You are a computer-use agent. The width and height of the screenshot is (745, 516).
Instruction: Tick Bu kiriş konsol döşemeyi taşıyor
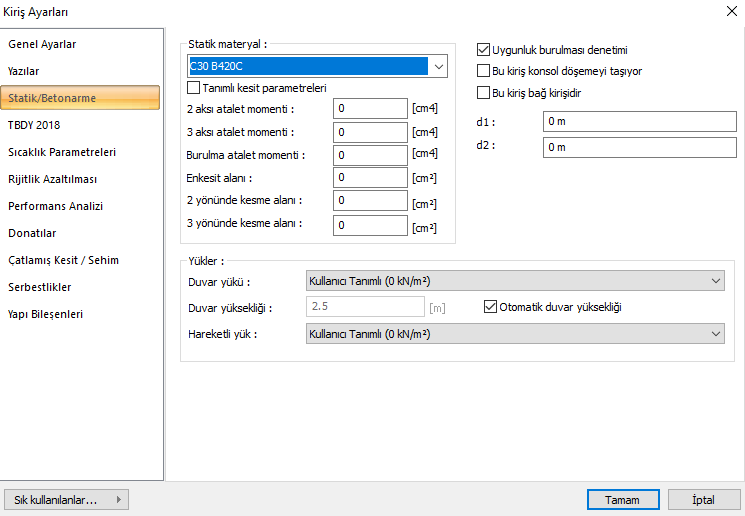484,71
